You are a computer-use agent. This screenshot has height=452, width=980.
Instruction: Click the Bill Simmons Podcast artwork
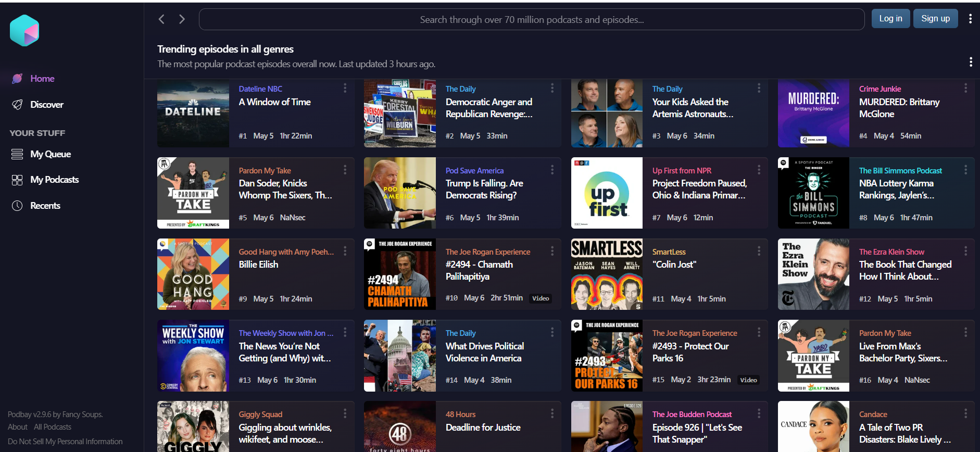point(813,193)
